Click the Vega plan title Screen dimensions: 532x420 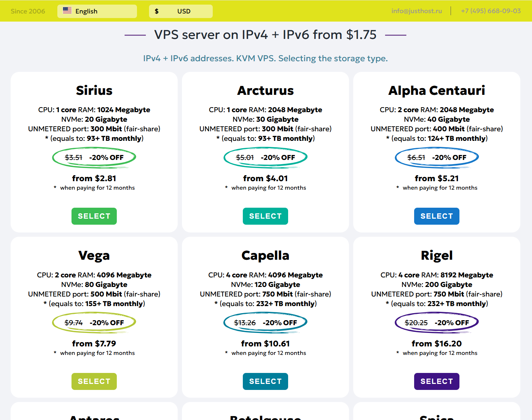(94, 256)
